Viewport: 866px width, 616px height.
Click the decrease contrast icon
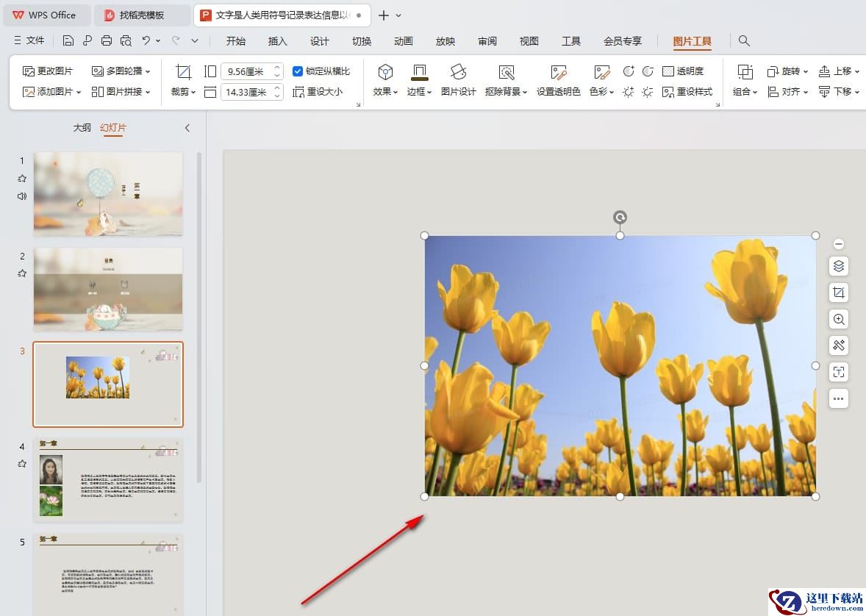[648, 71]
